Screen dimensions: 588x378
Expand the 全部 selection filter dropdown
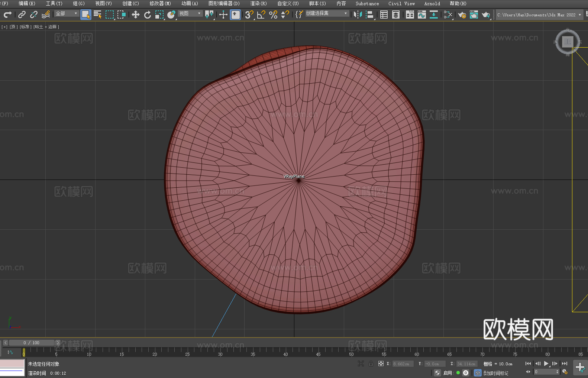point(67,13)
